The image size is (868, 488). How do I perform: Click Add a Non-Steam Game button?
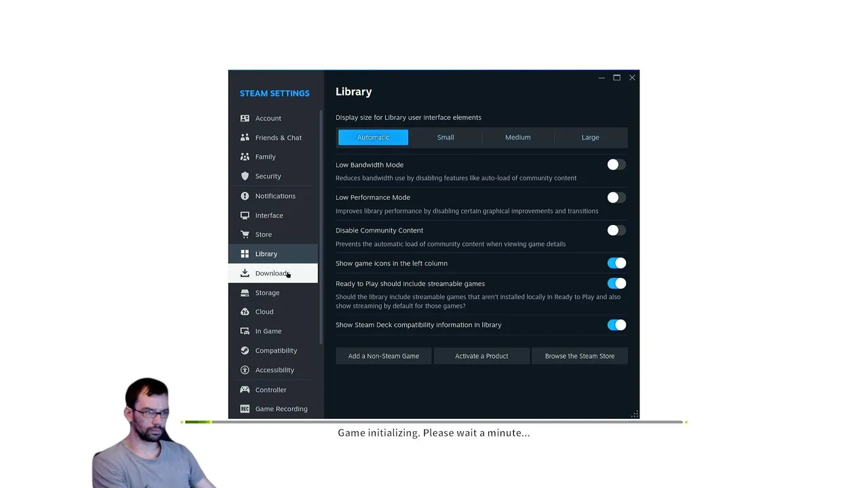tap(384, 356)
